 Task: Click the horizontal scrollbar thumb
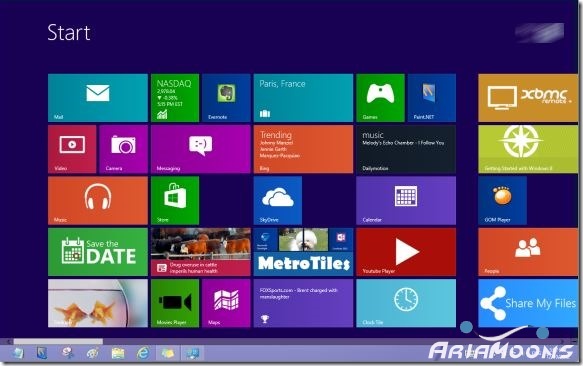(58, 341)
